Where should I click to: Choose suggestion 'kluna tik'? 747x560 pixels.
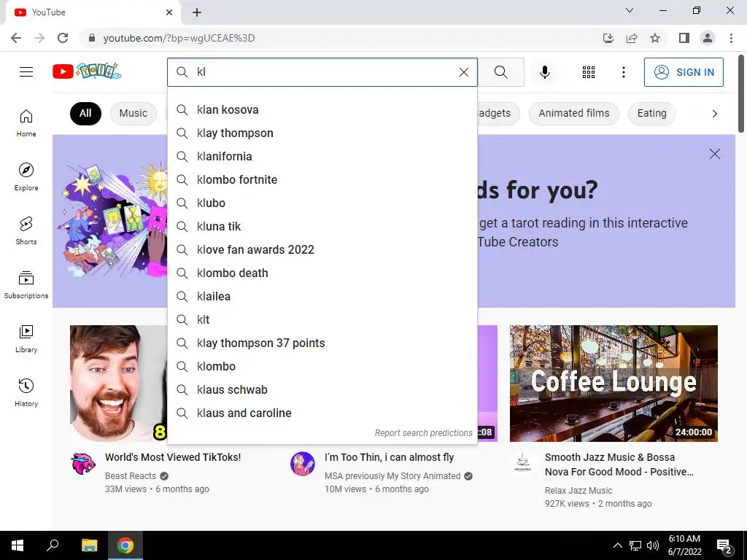322,226
